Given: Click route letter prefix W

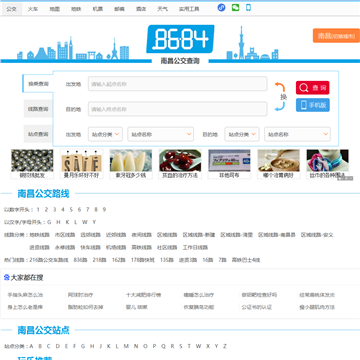Looking at the screenshot, I should [85, 222].
